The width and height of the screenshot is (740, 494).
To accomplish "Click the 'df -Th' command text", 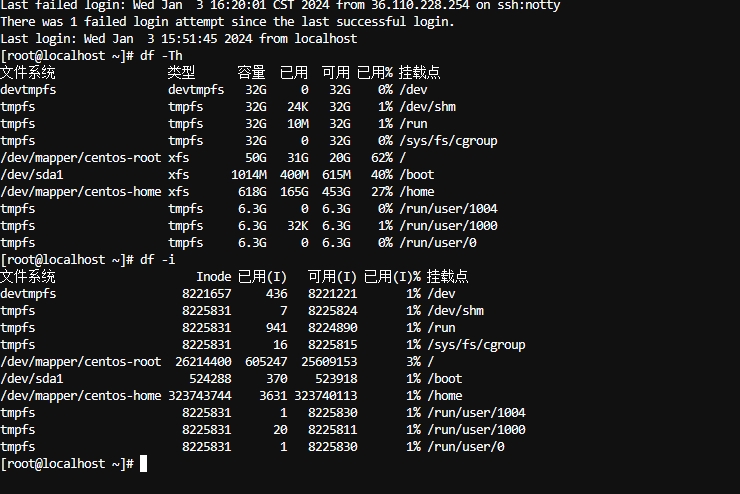I will point(161,56).
